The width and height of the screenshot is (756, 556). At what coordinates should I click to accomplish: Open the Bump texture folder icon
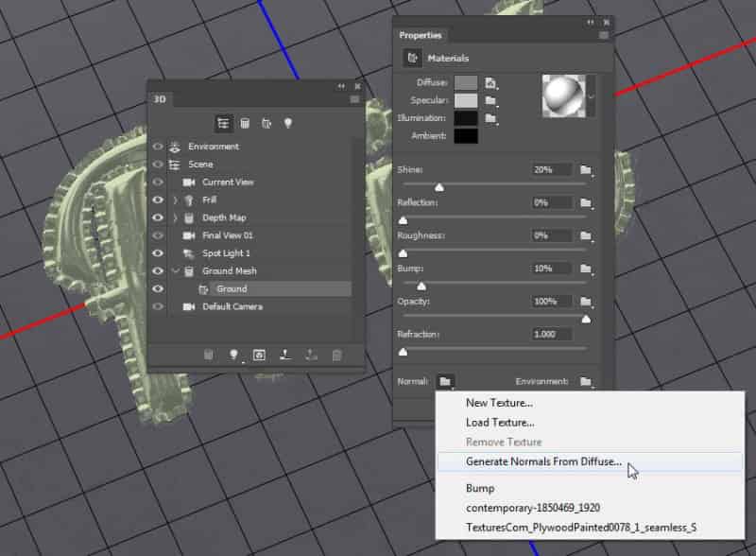(586, 269)
